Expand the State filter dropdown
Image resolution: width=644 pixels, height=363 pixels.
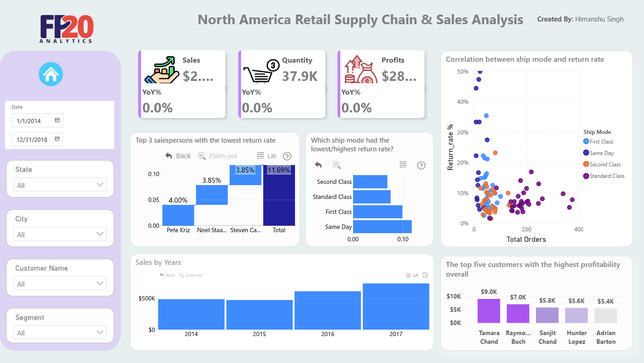(60, 185)
